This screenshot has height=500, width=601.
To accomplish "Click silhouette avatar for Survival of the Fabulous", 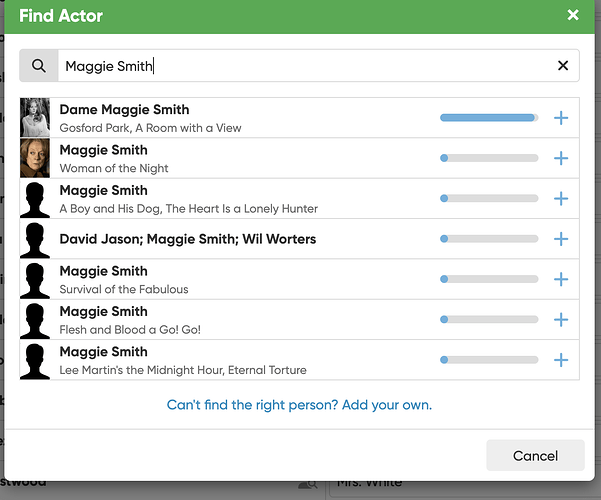I will tap(35, 280).
